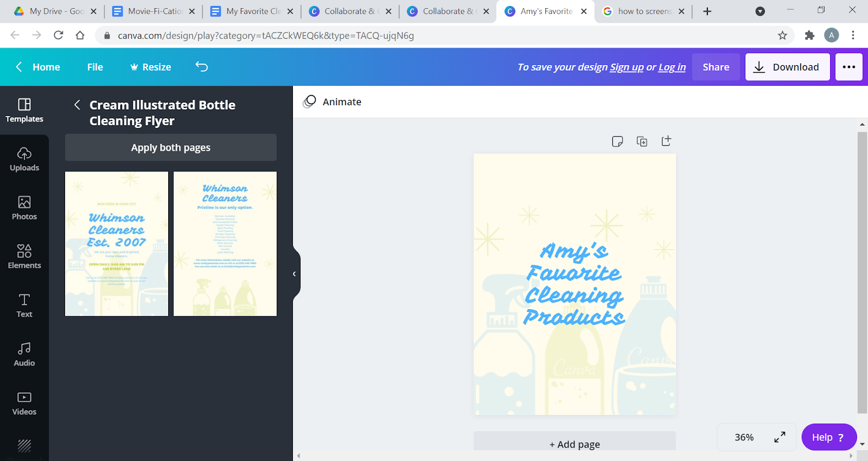Duplicate the current page

point(642,142)
